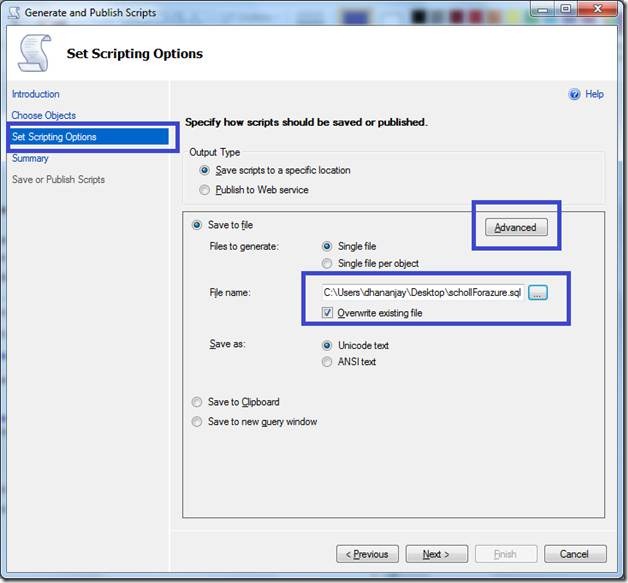Click the Help question mark icon

click(x=574, y=94)
